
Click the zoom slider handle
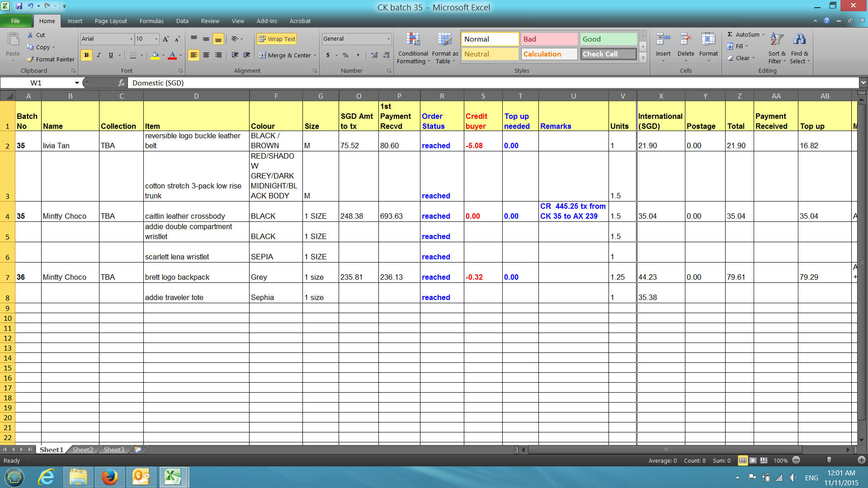(829, 460)
